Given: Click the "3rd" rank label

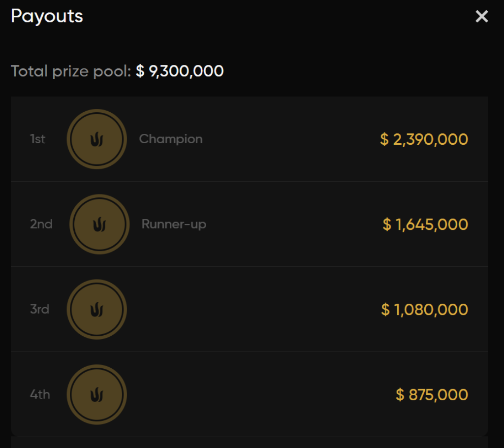Looking at the screenshot, I should click(x=39, y=310).
